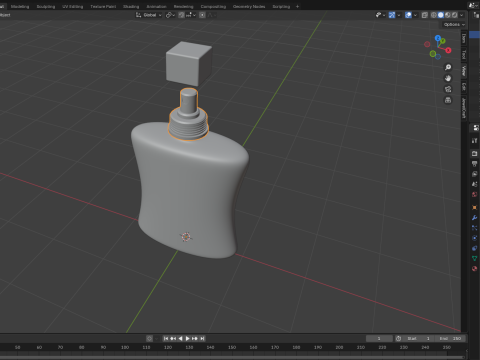
Task: Toggle viewport overlays display
Action: (408, 15)
